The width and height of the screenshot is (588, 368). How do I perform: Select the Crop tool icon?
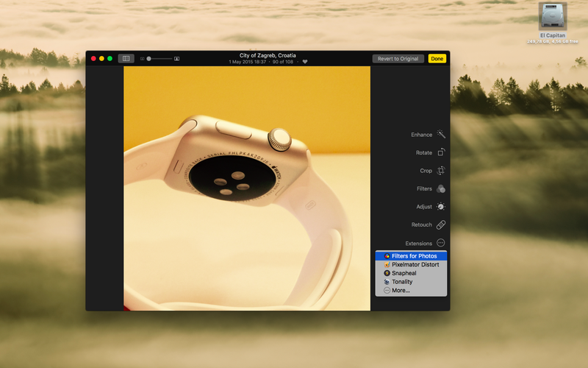click(441, 171)
